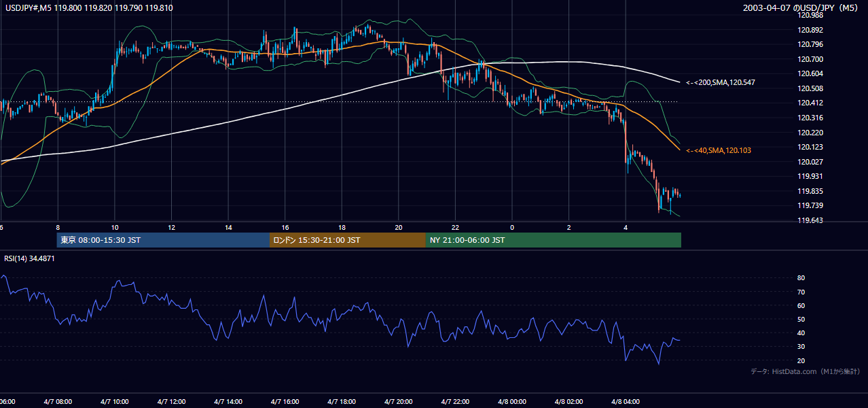
Task: Select the 40 SMA 120.103 label
Action: coord(719,150)
